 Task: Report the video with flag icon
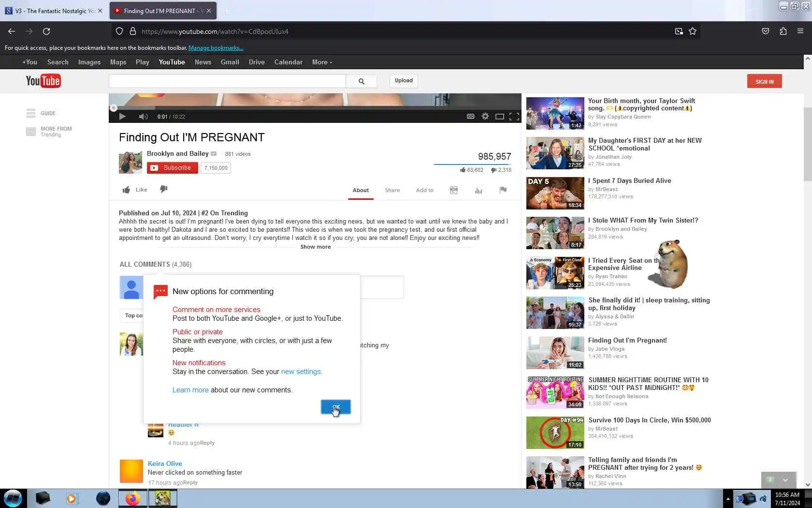coord(503,190)
